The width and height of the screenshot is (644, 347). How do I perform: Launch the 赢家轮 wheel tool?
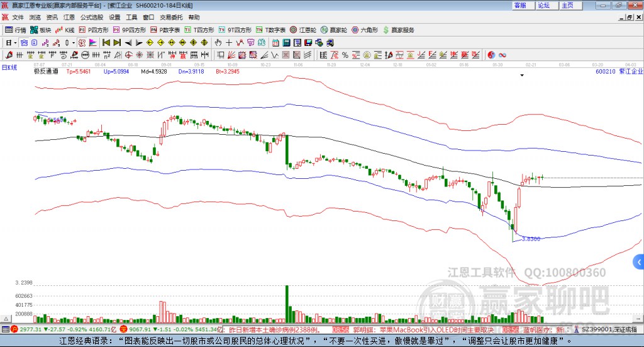(333, 30)
